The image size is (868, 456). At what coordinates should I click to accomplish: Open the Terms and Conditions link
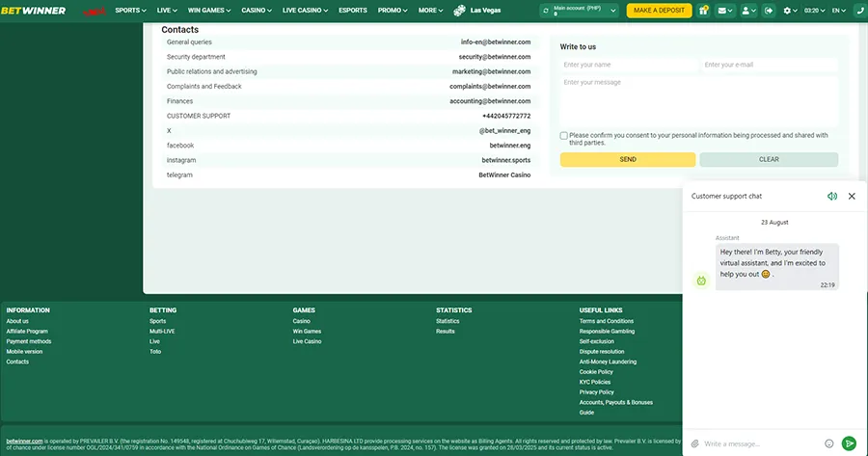coord(607,321)
